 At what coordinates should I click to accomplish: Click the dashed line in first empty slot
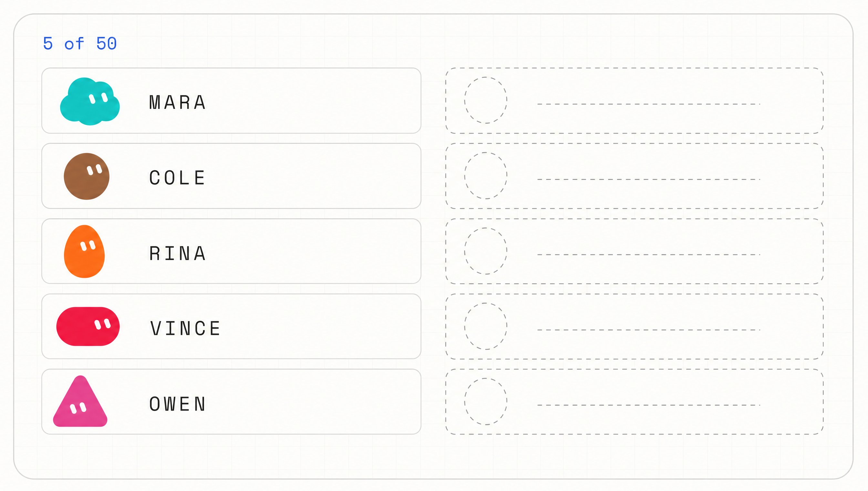click(x=648, y=104)
